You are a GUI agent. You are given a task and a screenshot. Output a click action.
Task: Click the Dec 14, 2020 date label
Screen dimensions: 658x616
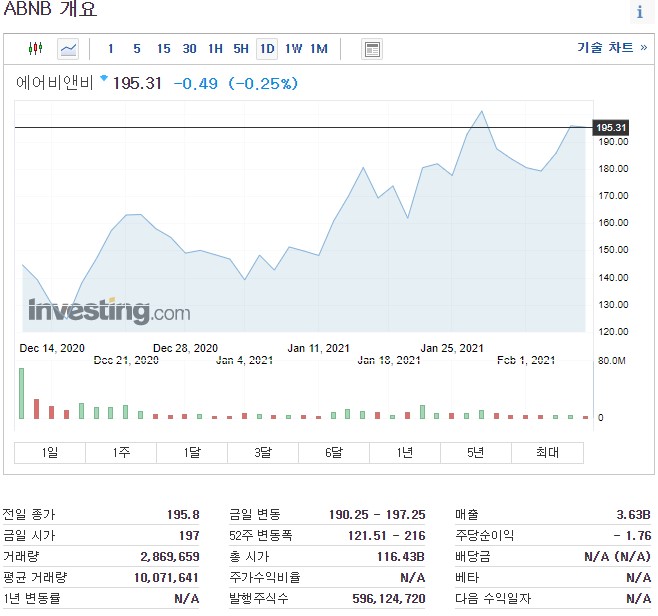point(52,348)
